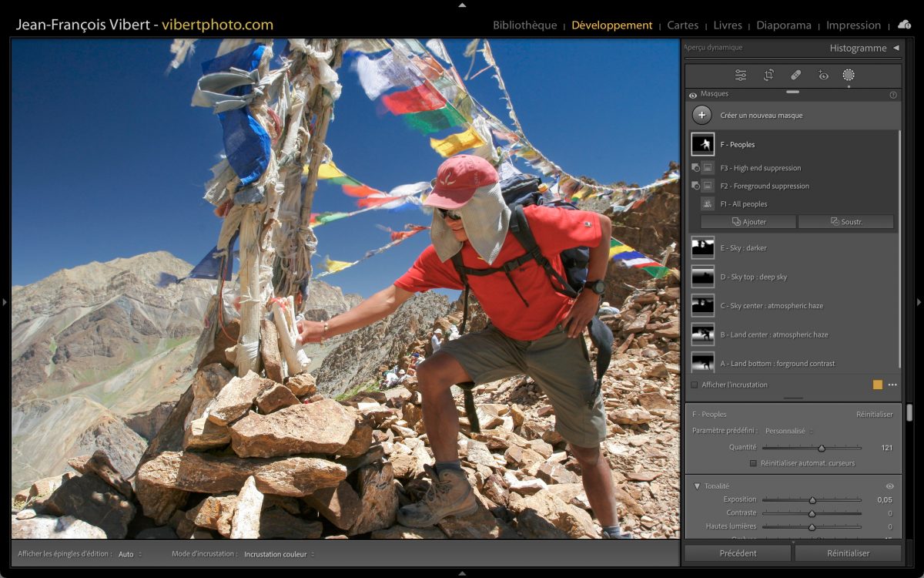924x578 pixels.
Task: Toggle Tonalité section eye visibility
Action: 890,486
